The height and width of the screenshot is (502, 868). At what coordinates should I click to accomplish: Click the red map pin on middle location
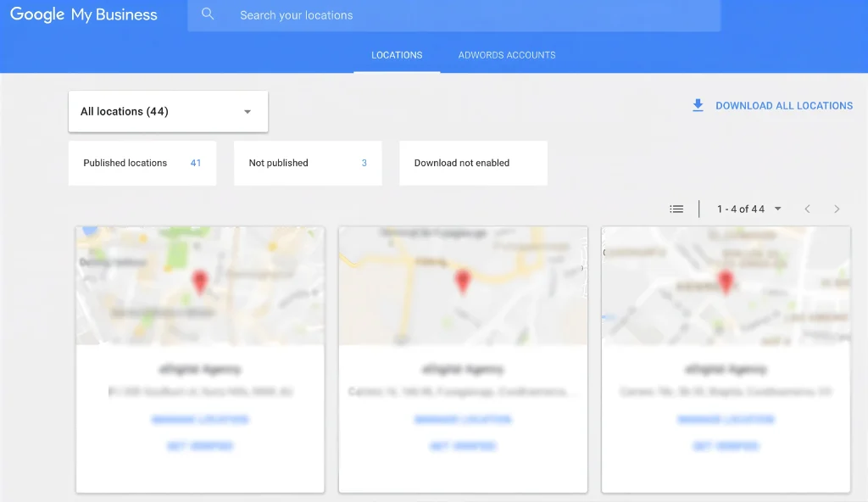pyautogui.click(x=463, y=280)
